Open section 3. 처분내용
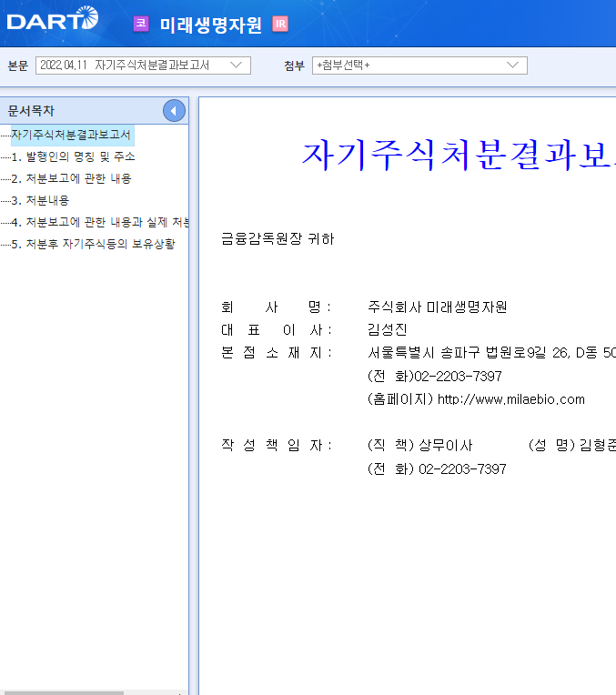 40,200
